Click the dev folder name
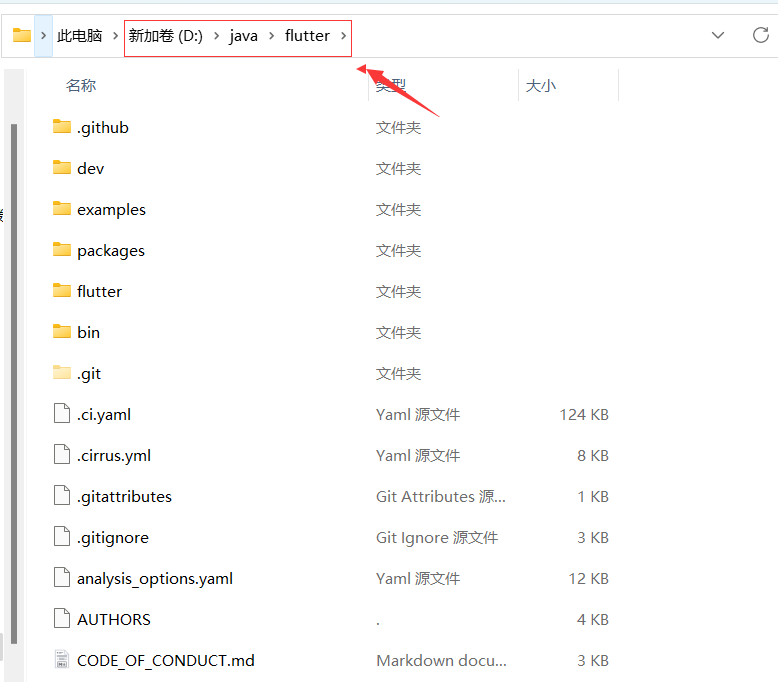Viewport: 778px width, 687px height. click(x=91, y=169)
